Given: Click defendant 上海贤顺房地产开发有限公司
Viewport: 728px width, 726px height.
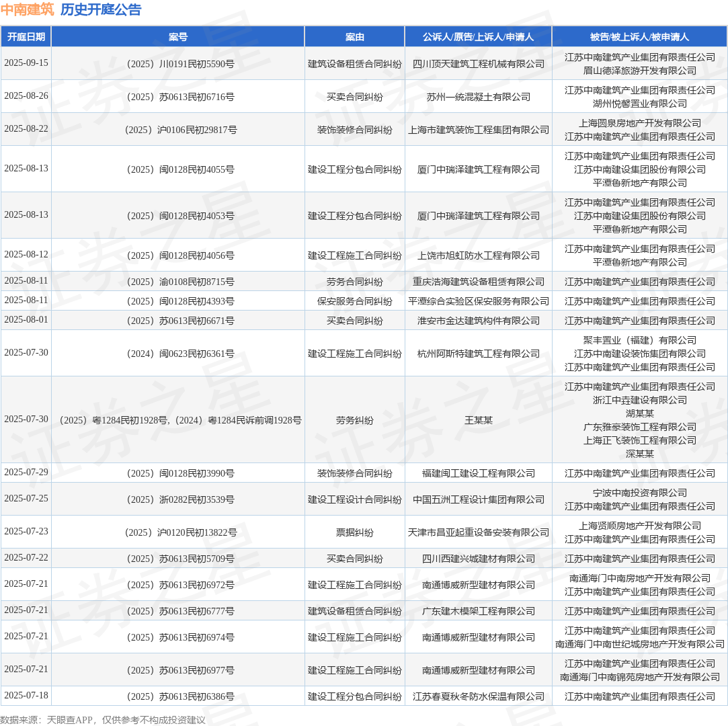Looking at the screenshot, I should [x=639, y=526].
